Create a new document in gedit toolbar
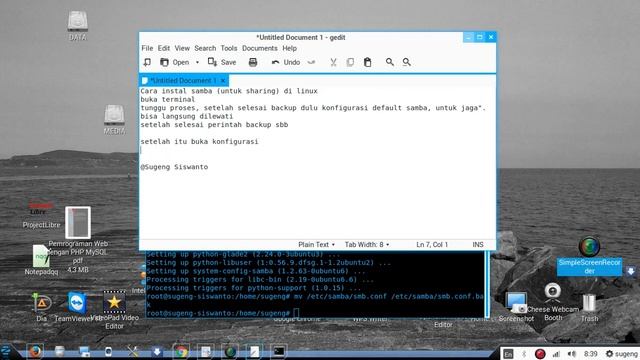640x360 pixels. point(147,62)
